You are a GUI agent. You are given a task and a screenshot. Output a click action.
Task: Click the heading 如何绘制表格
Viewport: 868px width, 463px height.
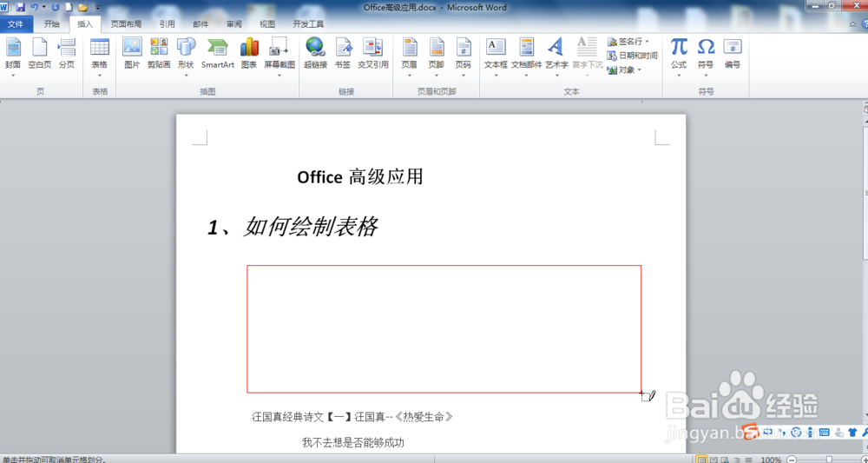[311, 227]
